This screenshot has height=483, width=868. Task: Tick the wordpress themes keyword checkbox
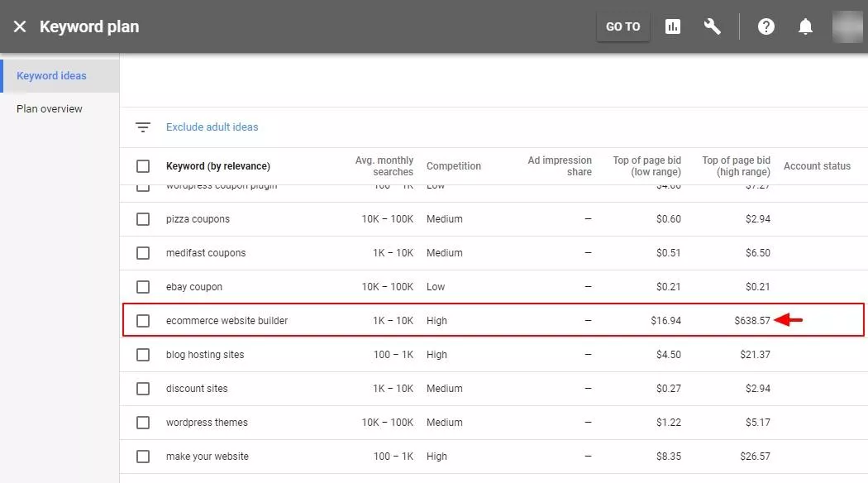(x=143, y=423)
